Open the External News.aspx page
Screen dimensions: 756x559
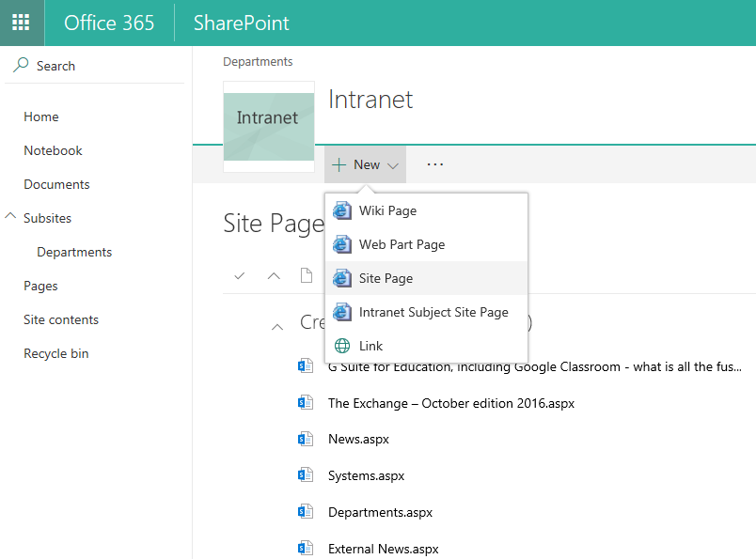384,549
